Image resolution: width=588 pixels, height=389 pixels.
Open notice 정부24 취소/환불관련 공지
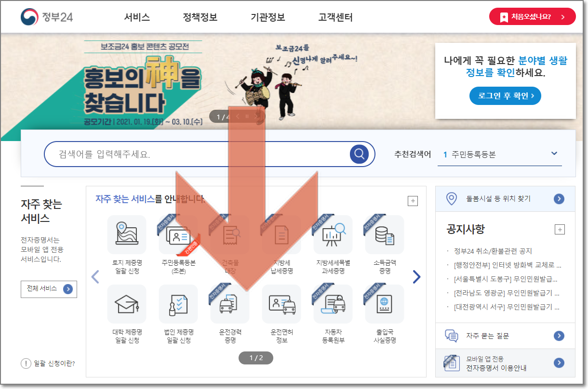tap(493, 251)
